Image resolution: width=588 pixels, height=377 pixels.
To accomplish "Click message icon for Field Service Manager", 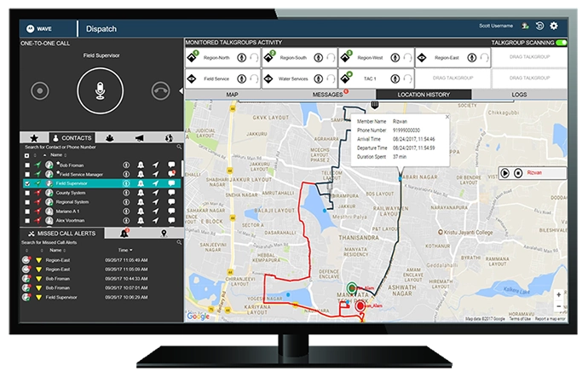I will click(x=171, y=173).
